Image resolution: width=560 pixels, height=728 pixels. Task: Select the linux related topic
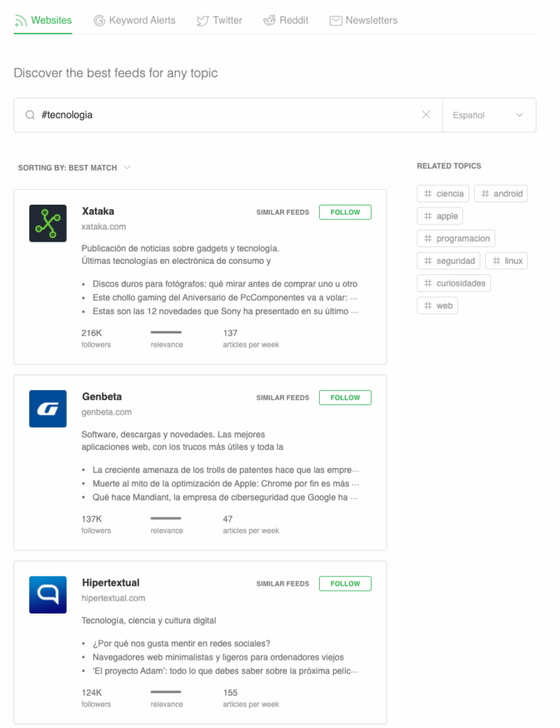pos(506,260)
